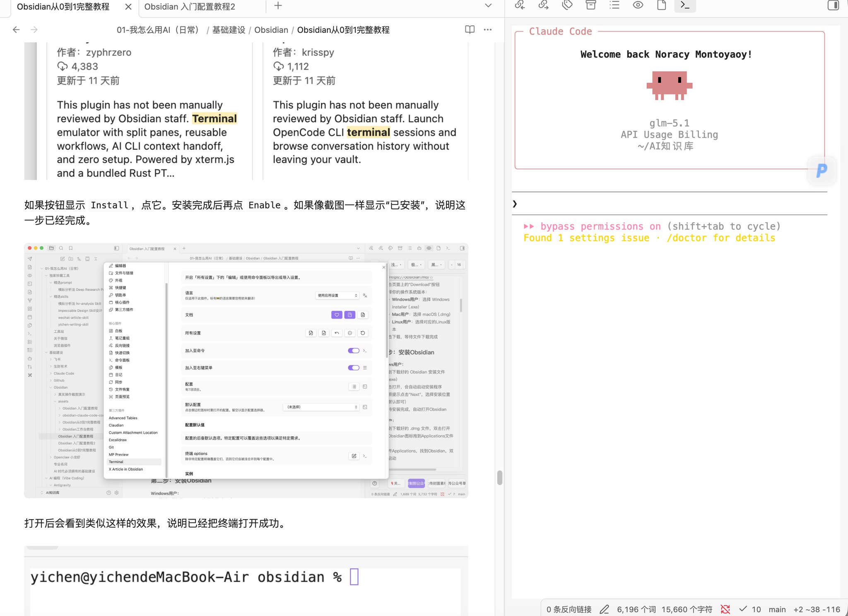Click the bypass permissions on status text
The height and width of the screenshot is (616, 848).
[600, 226]
